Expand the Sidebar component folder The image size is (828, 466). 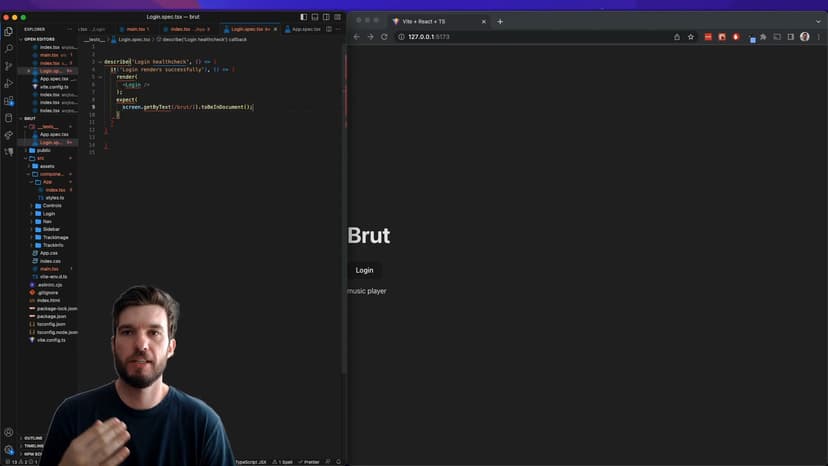pyautogui.click(x=52, y=229)
